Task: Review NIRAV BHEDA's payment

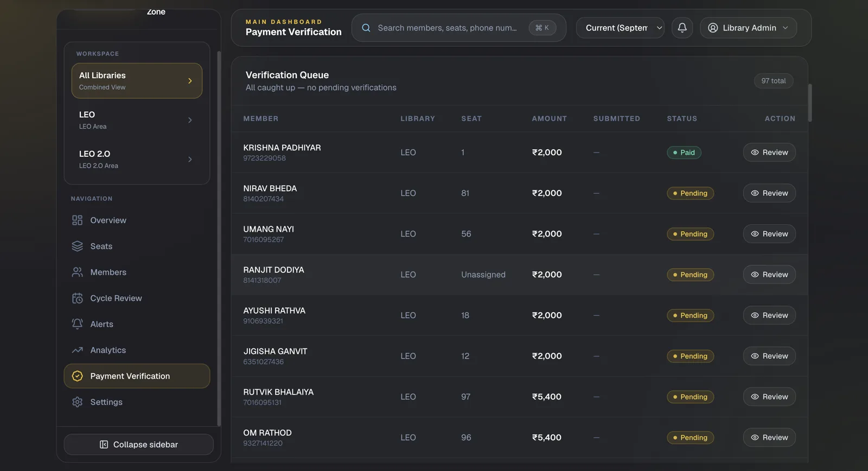Action: tap(769, 193)
